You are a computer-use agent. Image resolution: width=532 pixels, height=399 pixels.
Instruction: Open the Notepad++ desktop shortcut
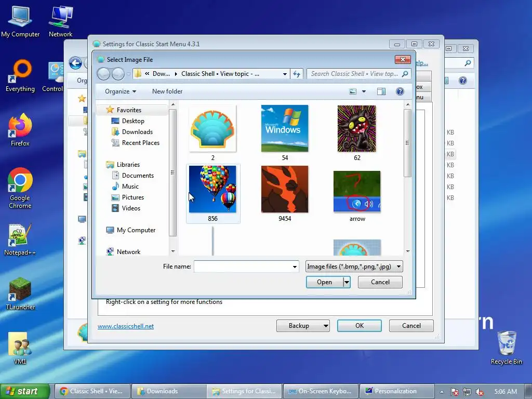click(x=20, y=240)
